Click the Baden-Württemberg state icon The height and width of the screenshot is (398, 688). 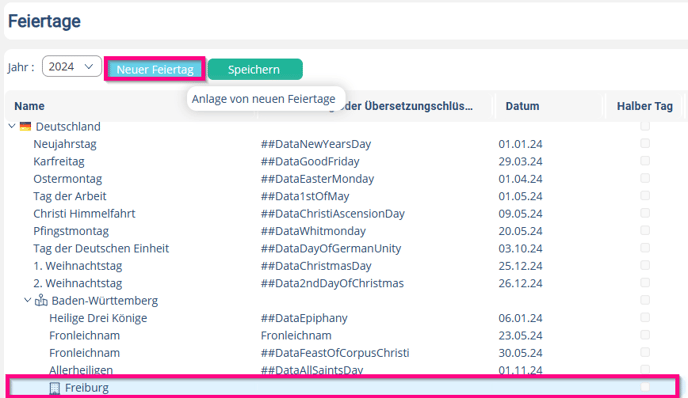click(41, 300)
